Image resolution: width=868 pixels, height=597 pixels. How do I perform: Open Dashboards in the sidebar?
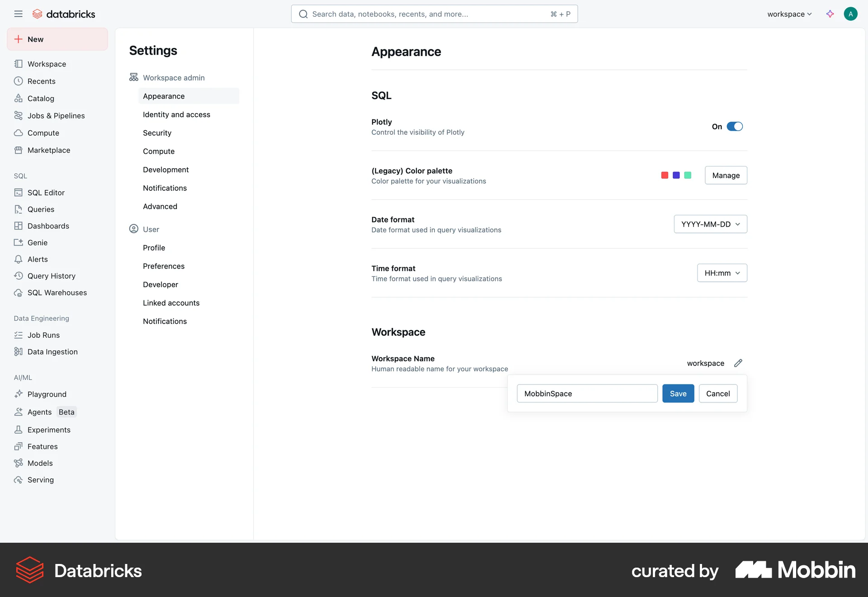click(48, 226)
